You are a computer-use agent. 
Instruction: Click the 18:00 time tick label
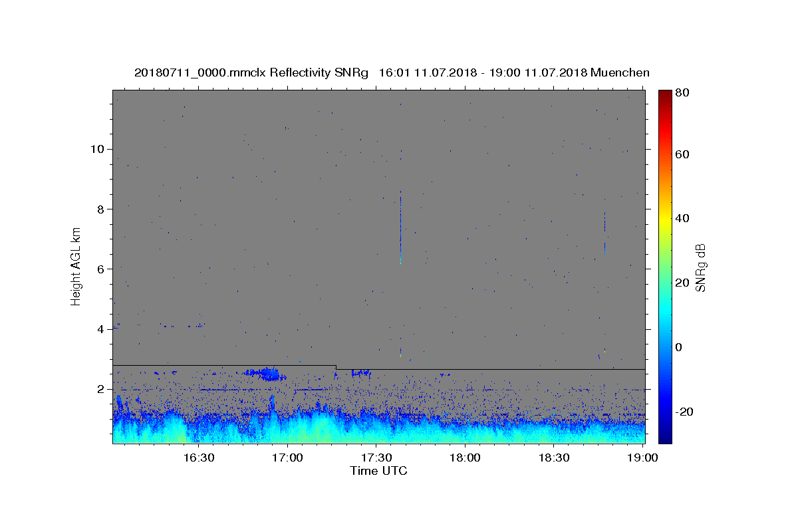point(465,458)
